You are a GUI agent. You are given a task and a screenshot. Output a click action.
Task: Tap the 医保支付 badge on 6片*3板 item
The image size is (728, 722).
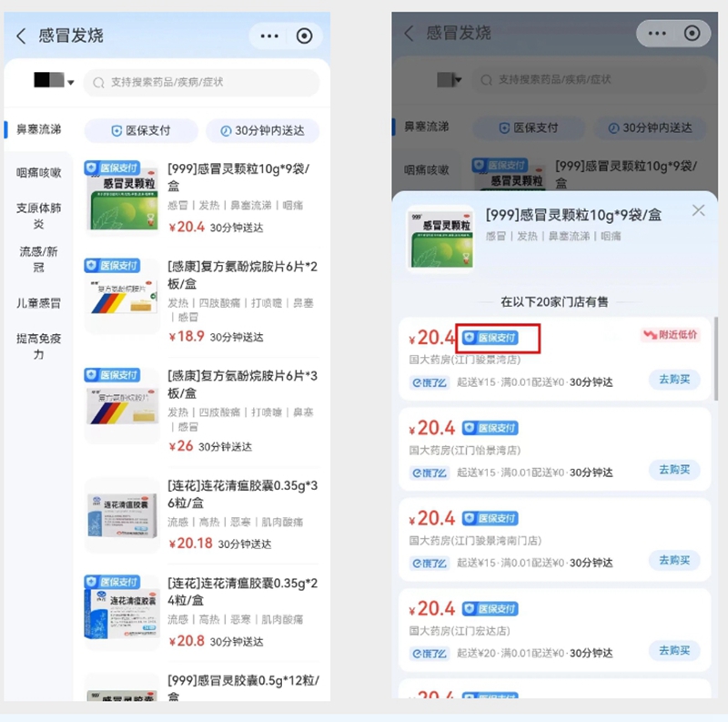pos(112,375)
